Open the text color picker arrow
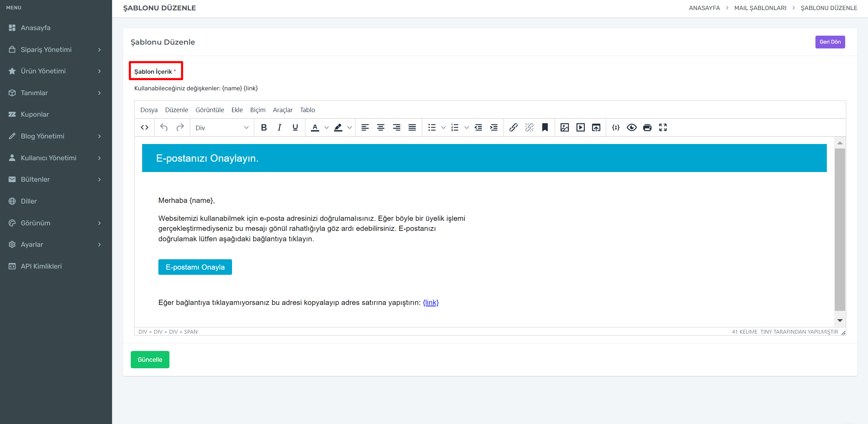Screen dimensions: 868x424 [x=326, y=128]
